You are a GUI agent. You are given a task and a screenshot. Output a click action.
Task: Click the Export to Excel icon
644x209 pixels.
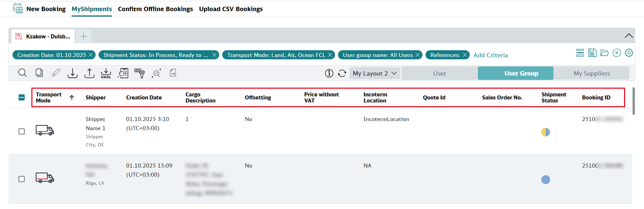[x=106, y=73]
